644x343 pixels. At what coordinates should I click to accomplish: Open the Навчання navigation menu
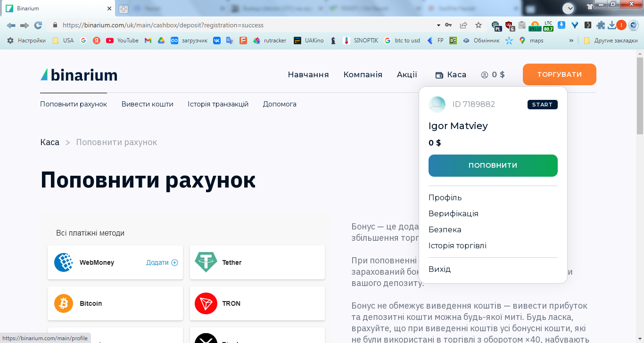[308, 74]
